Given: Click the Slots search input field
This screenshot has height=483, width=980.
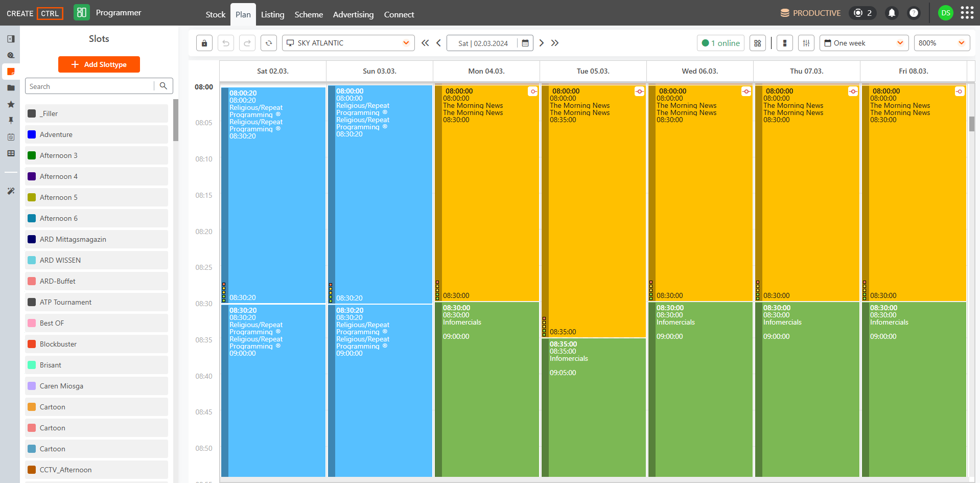Looking at the screenshot, I should coord(90,86).
